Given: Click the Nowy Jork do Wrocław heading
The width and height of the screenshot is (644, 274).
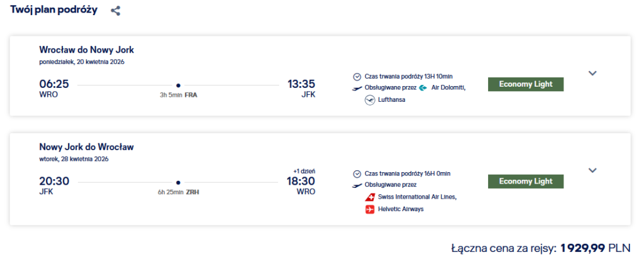Looking at the screenshot, I should tap(86, 148).
